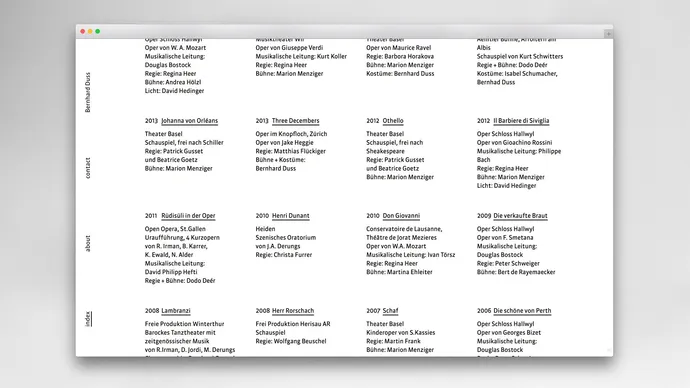Click 'Regie: Barbora Horakova' text

[x=400, y=56]
